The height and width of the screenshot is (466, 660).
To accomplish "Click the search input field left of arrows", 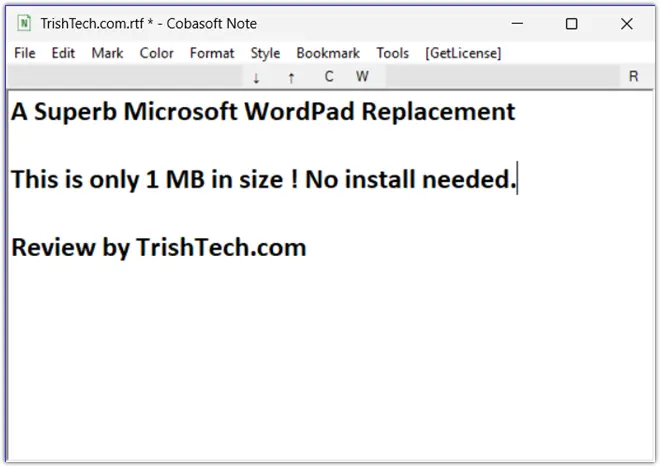I will (125, 77).
